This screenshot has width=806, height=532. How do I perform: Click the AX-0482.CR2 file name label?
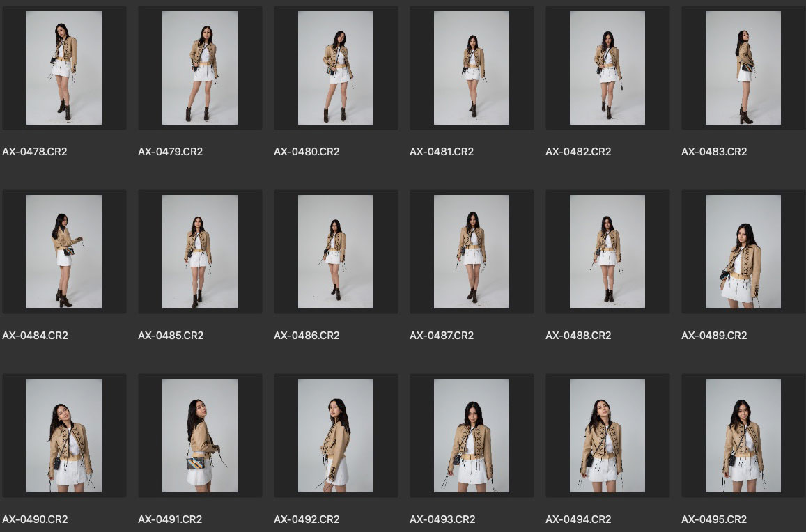578,152
